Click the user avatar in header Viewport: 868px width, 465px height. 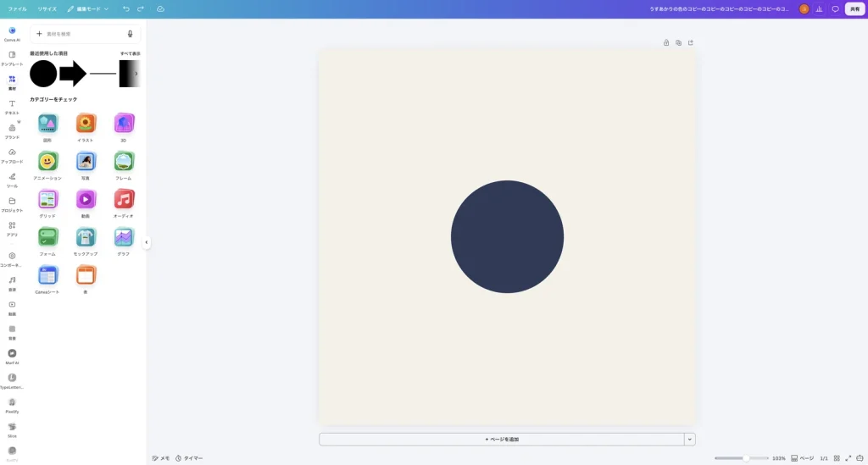pyautogui.click(x=804, y=8)
